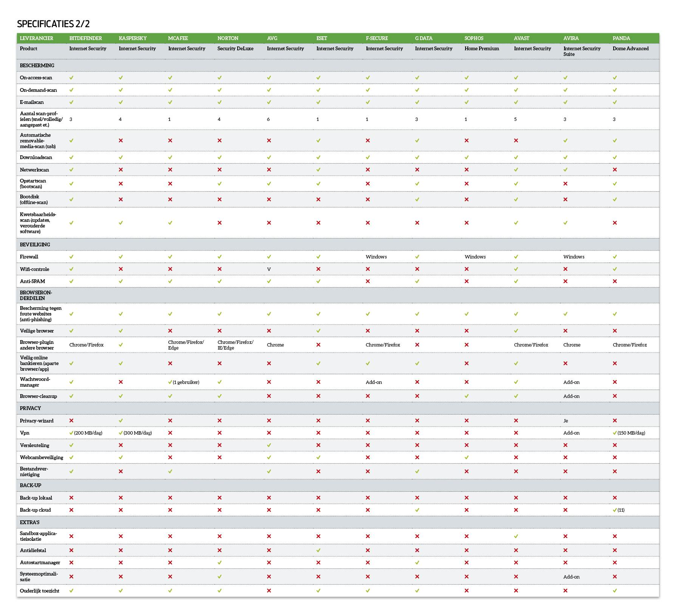Click Avast's Wachtwoordmanager check mark
Viewport: 676px width, 616px height.
516,382
